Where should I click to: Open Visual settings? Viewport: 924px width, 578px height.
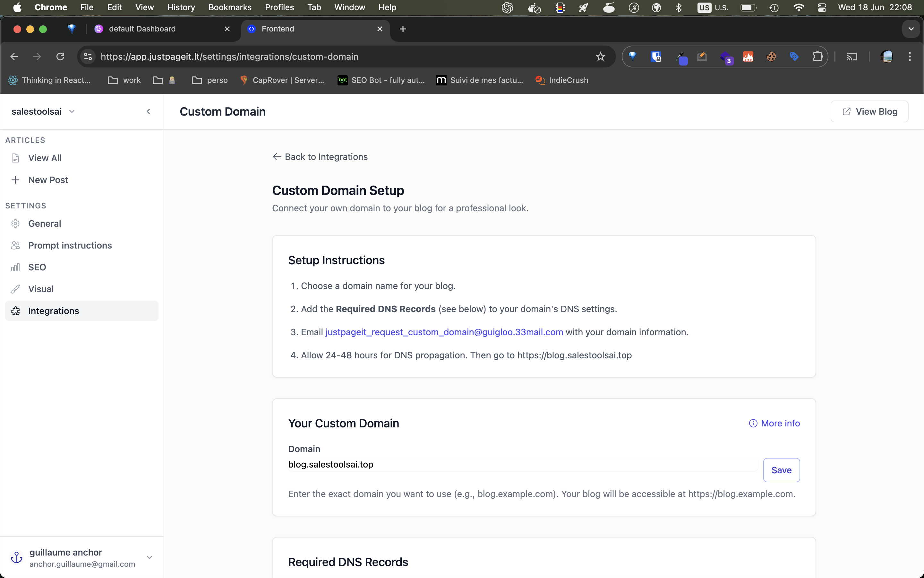[81, 289]
